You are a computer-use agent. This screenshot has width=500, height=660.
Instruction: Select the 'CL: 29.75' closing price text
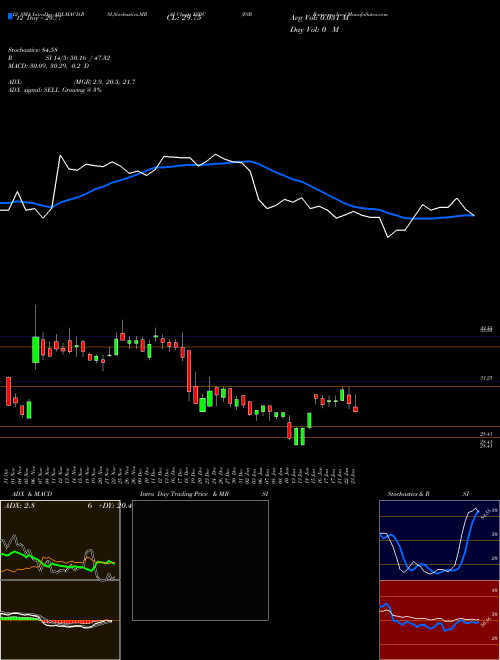184,18
